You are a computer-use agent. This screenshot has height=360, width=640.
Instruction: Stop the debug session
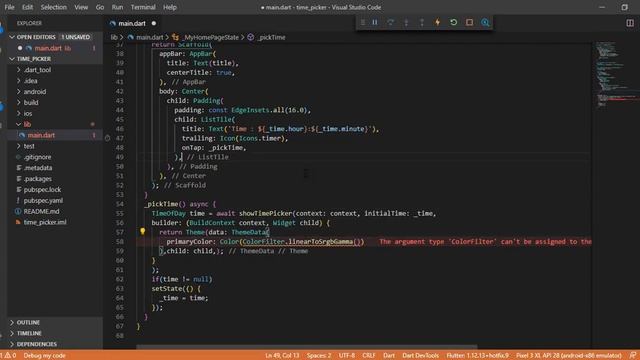469,22
